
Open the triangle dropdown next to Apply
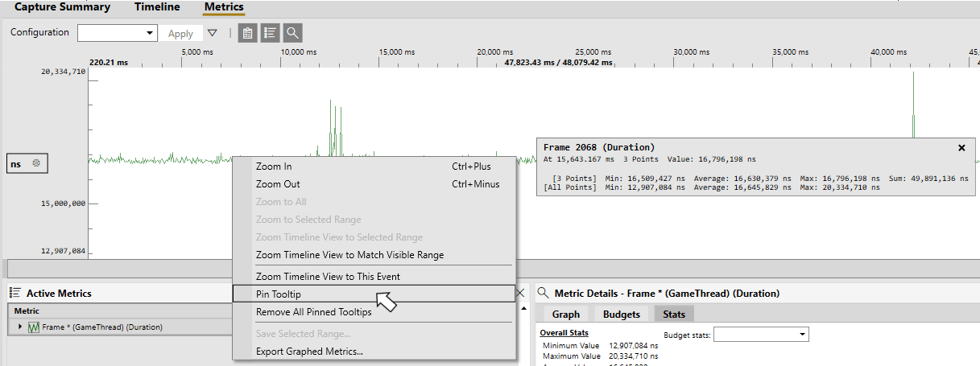213,33
